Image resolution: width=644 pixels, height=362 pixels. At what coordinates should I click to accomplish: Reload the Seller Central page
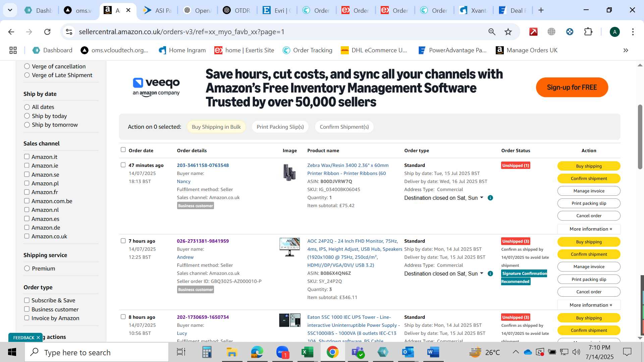click(47, 32)
